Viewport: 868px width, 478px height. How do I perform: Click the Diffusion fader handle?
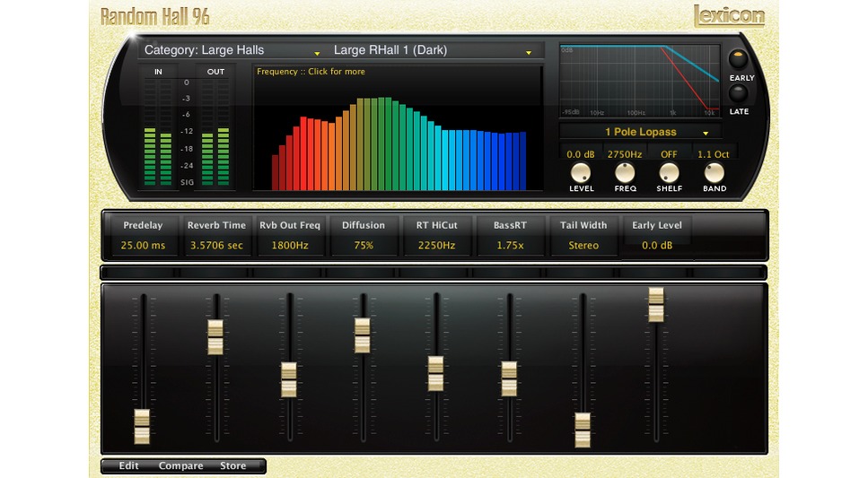[363, 335]
